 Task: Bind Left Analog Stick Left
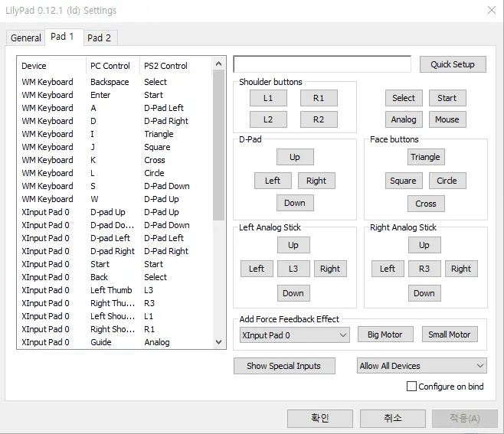[257, 269]
